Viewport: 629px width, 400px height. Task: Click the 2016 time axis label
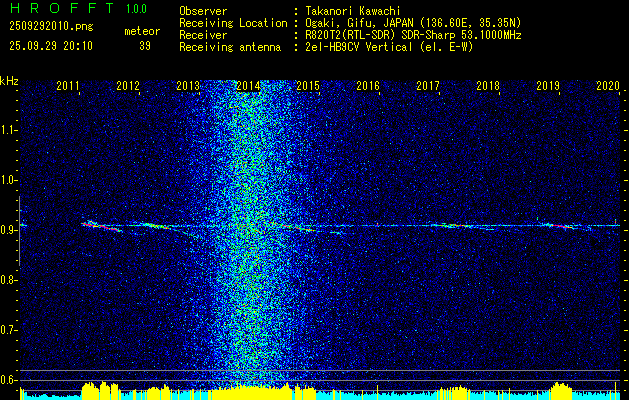pyautogui.click(x=368, y=85)
